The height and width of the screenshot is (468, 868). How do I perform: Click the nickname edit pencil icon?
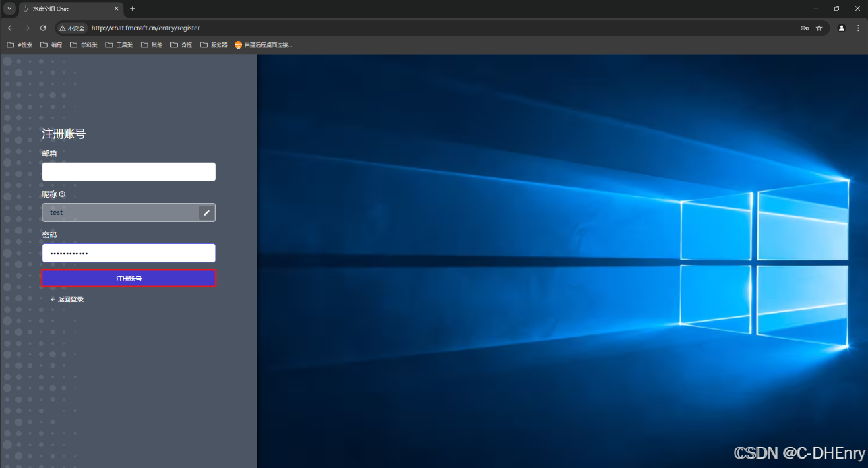[x=207, y=212]
